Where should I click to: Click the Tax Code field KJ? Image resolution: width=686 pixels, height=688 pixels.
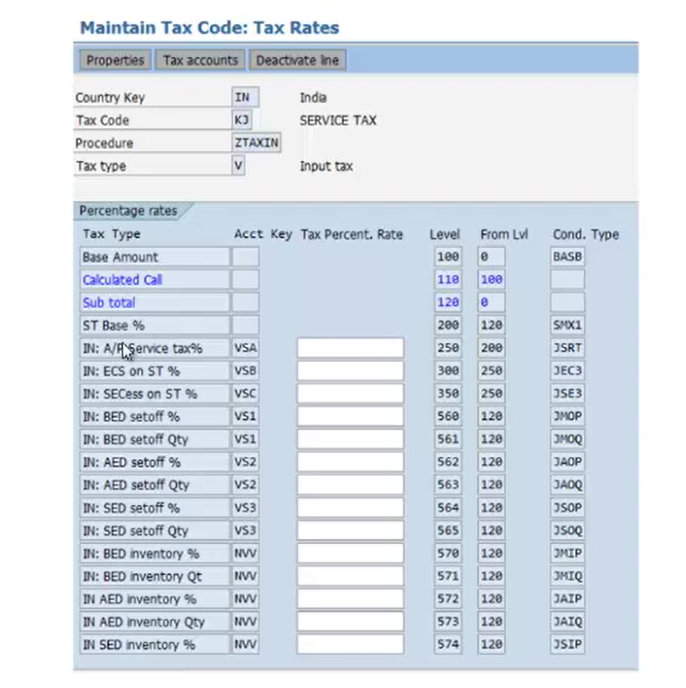(x=242, y=120)
